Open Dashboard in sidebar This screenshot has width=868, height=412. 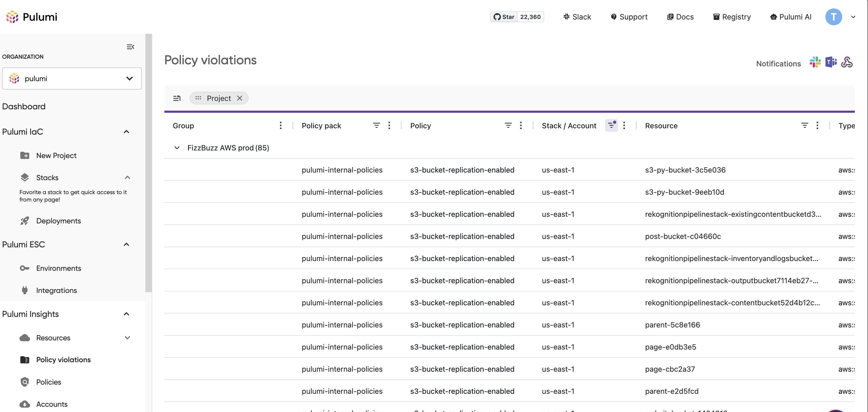tap(24, 106)
